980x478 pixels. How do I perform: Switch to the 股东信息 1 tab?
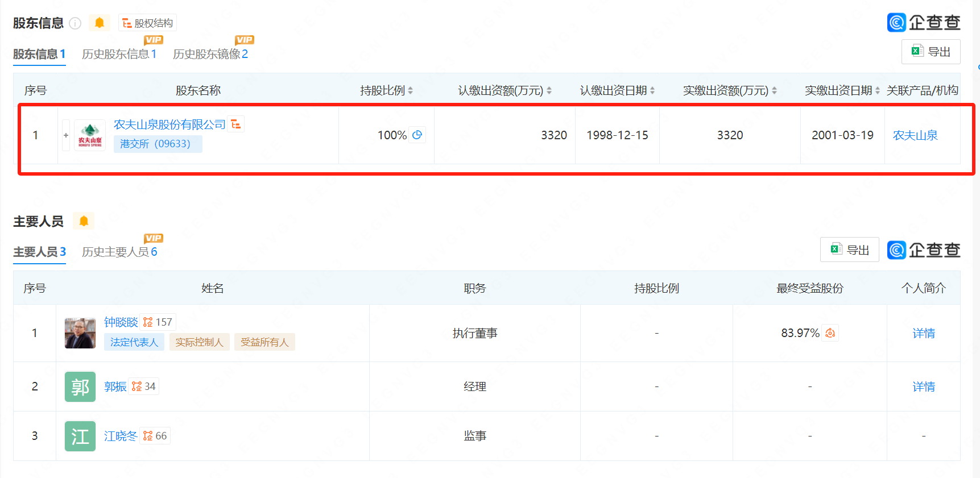point(39,54)
